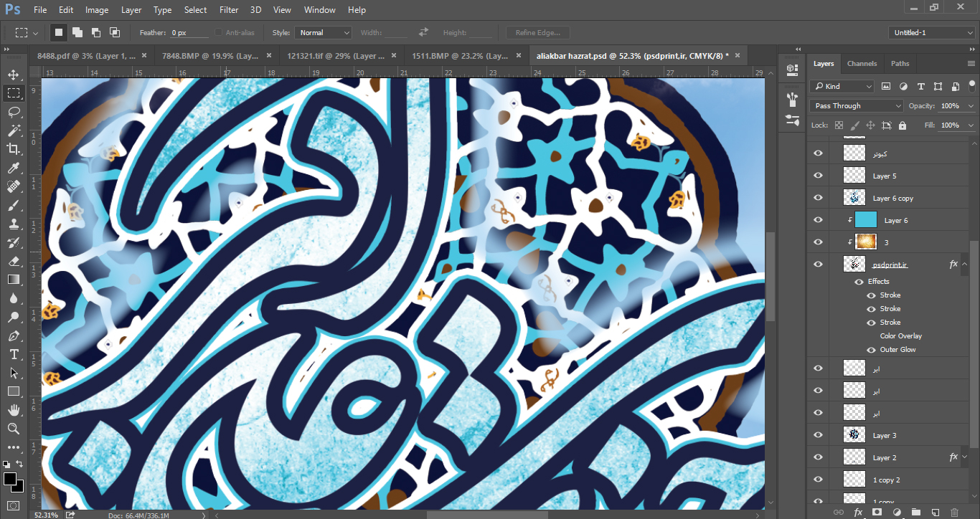Hide the Layer 6 copy layer
The height and width of the screenshot is (519, 980).
coord(818,198)
